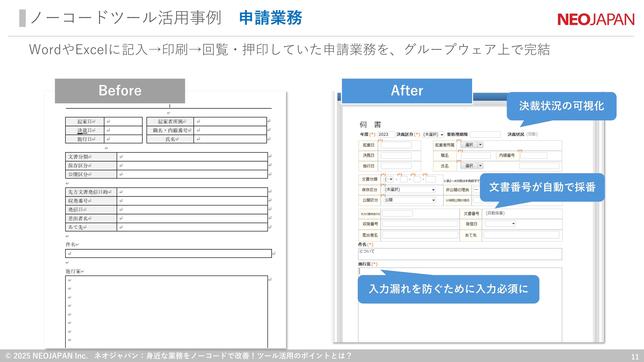Click the 職名 text field
The width and height of the screenshot is (644, 362).
(x=476, y=156)
